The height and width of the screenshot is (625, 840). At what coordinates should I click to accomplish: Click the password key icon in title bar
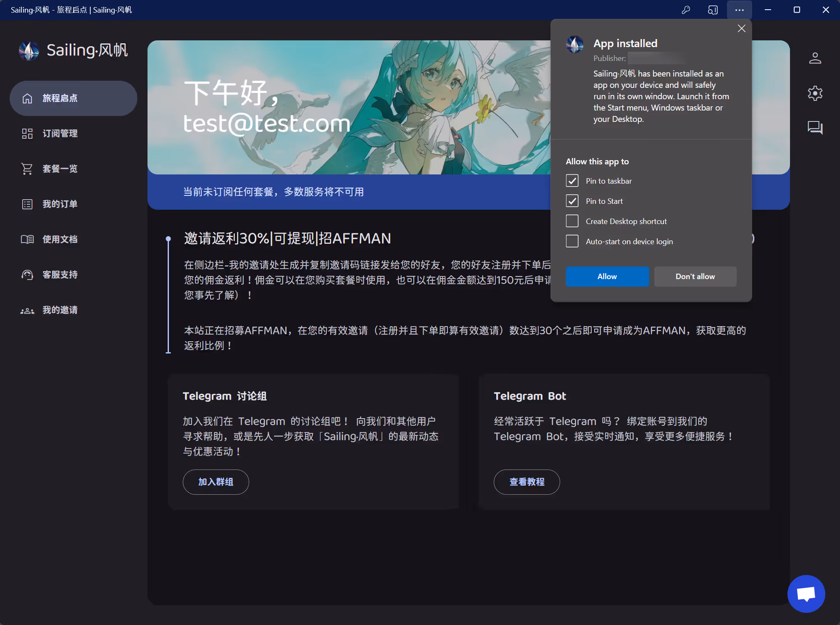pyautogui.click(x=686, y=10)
